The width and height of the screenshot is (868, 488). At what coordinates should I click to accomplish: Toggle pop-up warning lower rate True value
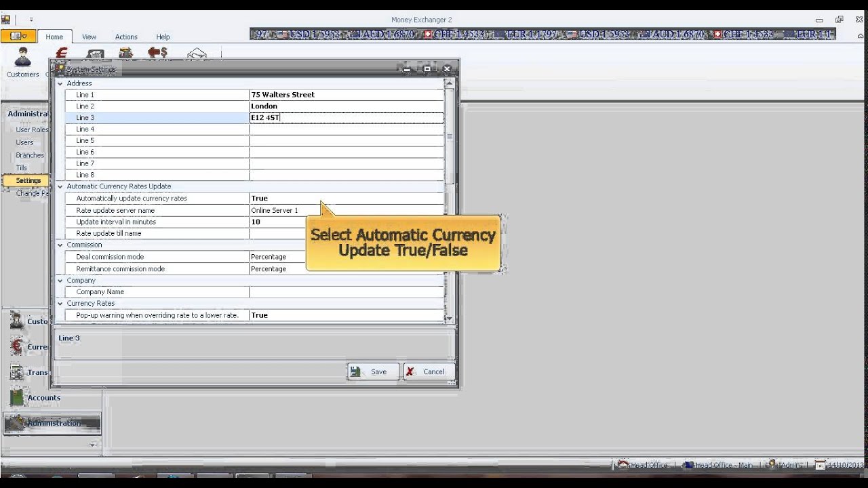click(x=347, y=315)
